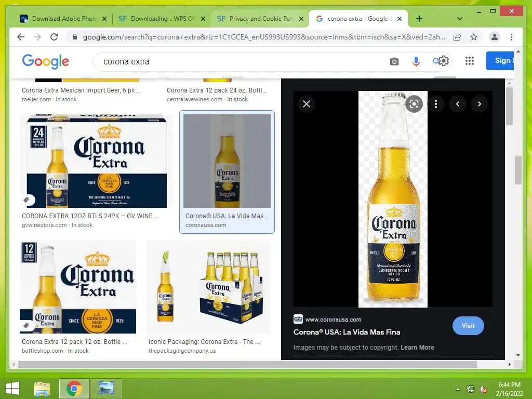The image size is (532, 399).
Task: Close the Privacy and Cookie Policy tab
Action: [301, 19]
